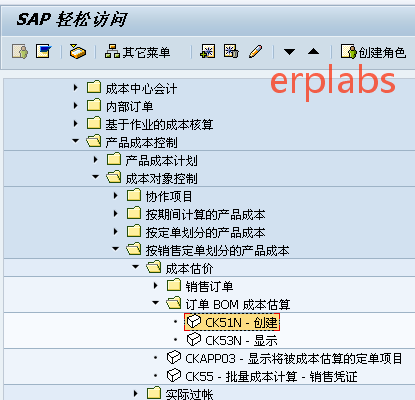Click 按销售定单划分的产品成本 open folder icon
Screen dimensions: 415x400
pos(134,249)
